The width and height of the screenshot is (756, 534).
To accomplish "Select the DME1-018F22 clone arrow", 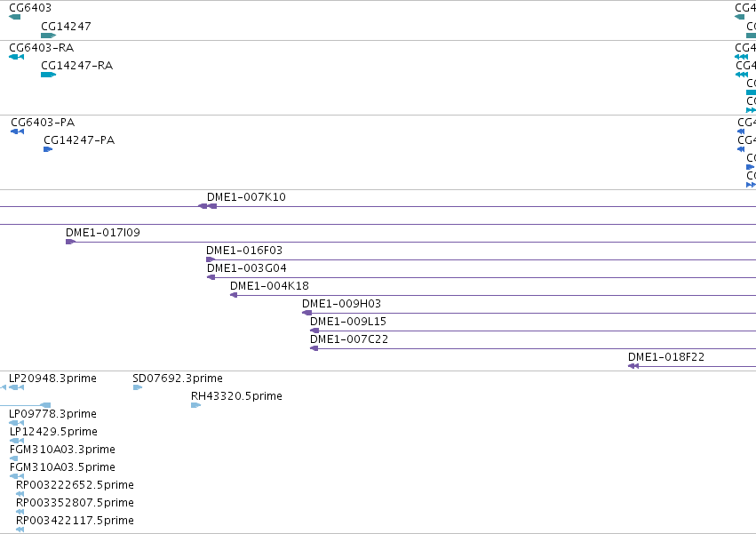I will 633,366.
